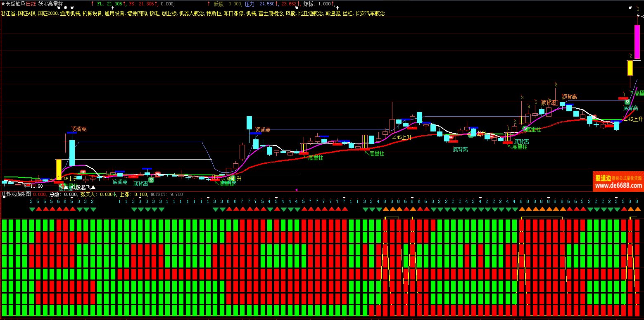Click the 妖股起飞 signal label

pos(78,187)
